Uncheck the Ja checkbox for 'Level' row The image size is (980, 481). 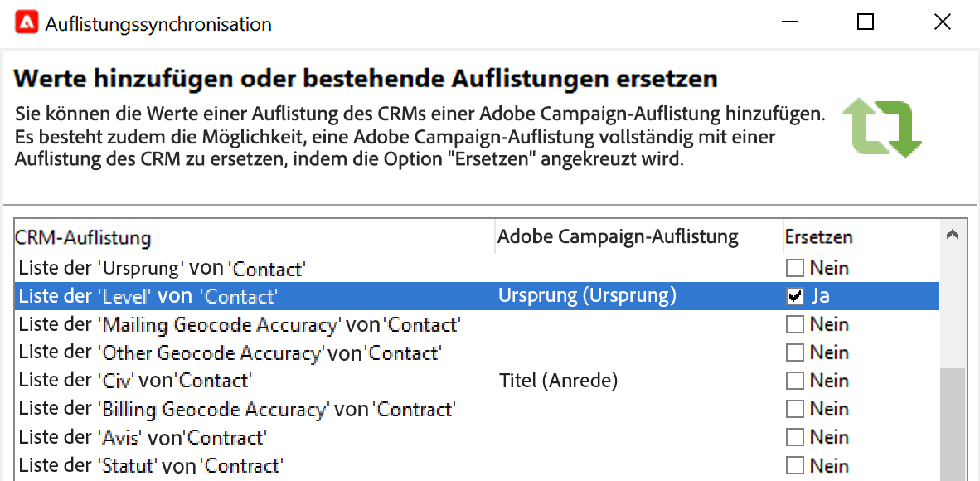click(x=795, y=296)
